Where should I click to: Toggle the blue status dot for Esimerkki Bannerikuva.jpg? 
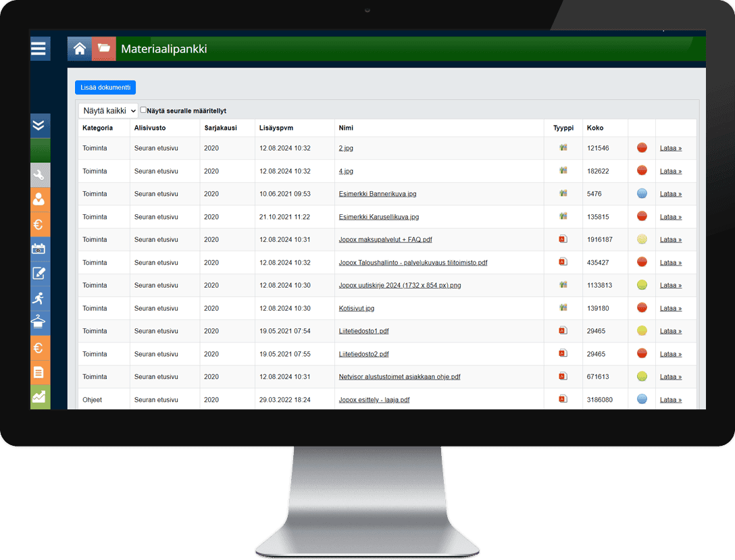pyautogui.click(x=642, y=194)
